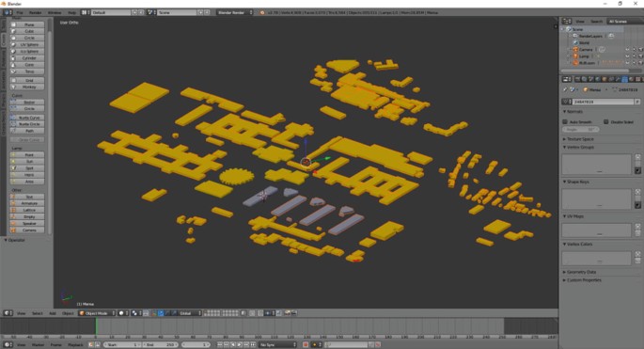
Task: Toggle renderability of the Camera in outliner
Action: pyautogui.click(x=640, y=50)
